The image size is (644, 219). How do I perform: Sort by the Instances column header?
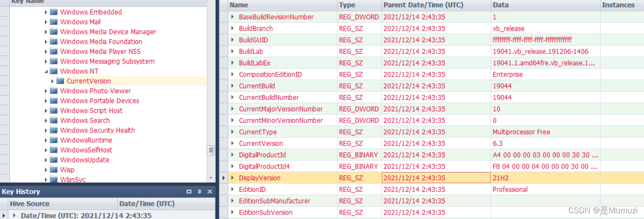(622, 5)
